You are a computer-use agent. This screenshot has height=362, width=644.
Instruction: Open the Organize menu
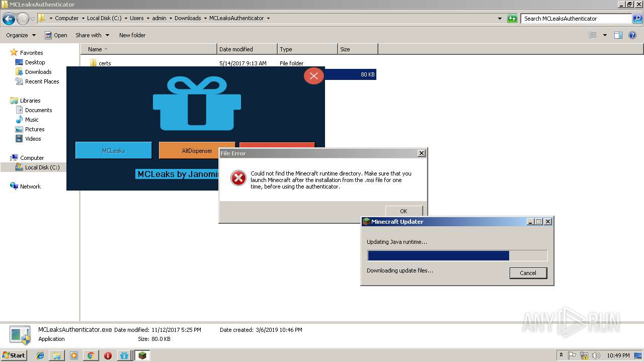coord(21,35)
